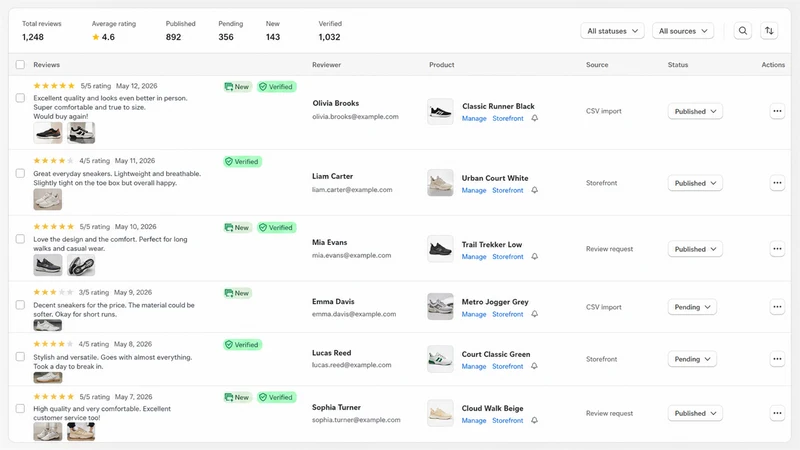Check the Lucas Reed review row
This screenshot has height=450, width=800.
[x=20, y=357]
